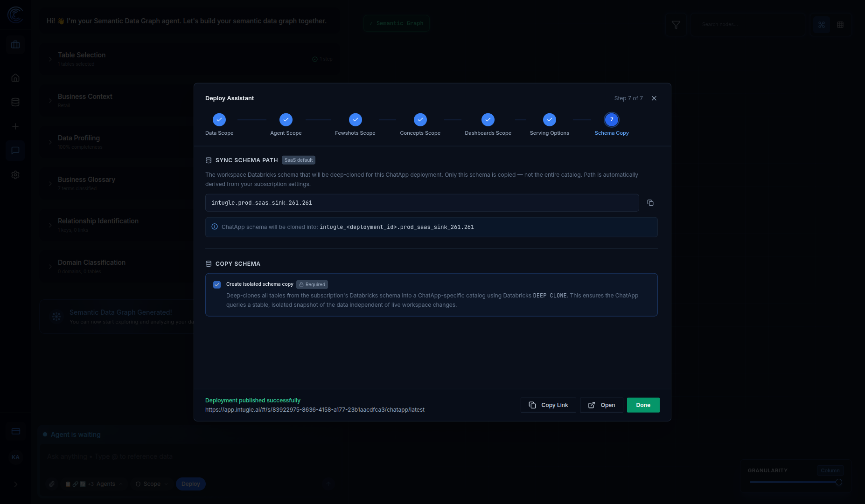The image size is (865, 504).
Task: Click Deployment published successfully text
Action: [253, 400]
